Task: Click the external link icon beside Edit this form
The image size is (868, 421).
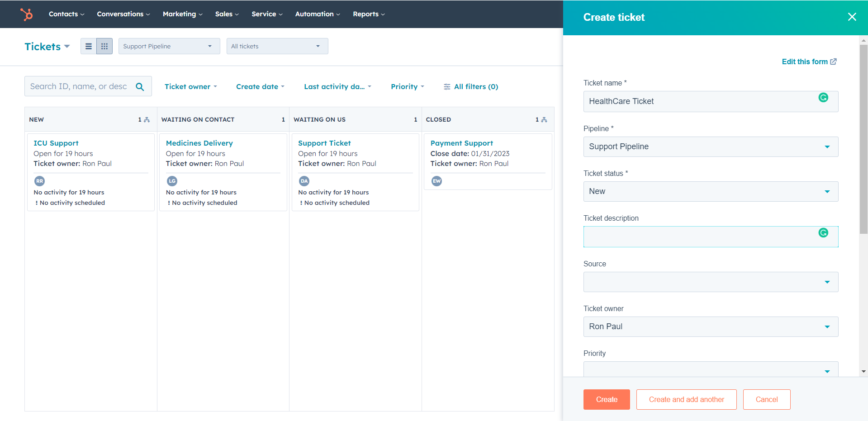Action: point(834,61)
